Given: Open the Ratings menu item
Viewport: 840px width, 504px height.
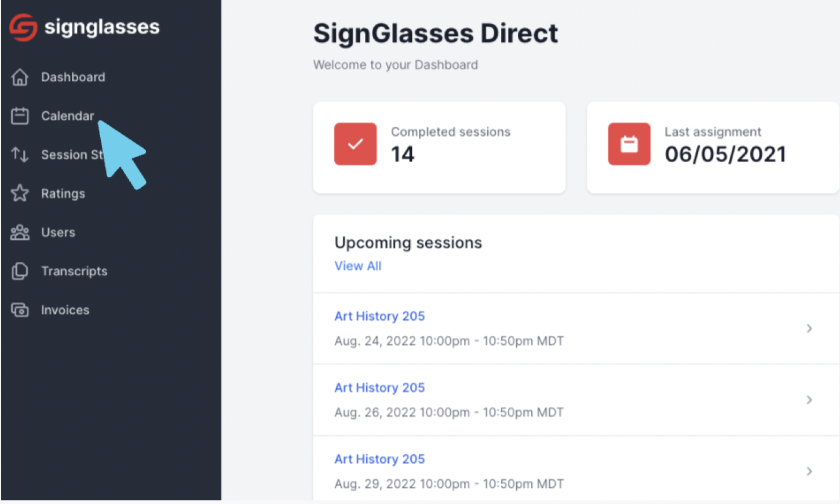Looking at the screenshot, I should click(x=63, y=193).
